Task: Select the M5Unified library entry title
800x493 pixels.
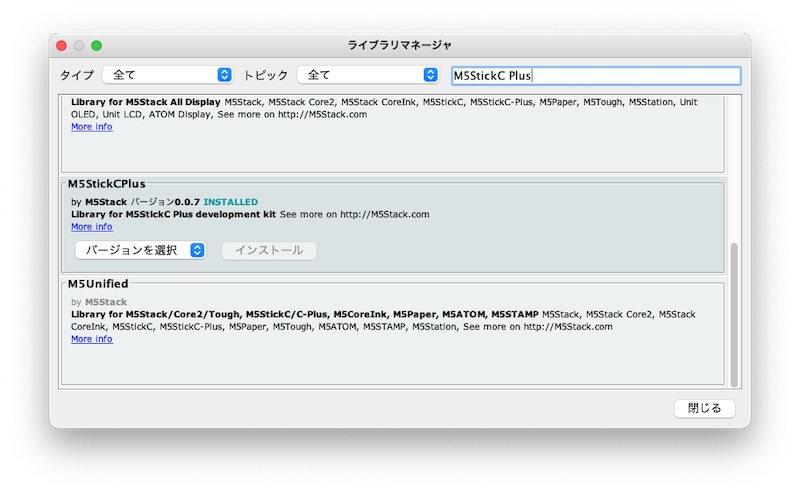Action: point(98,284)
